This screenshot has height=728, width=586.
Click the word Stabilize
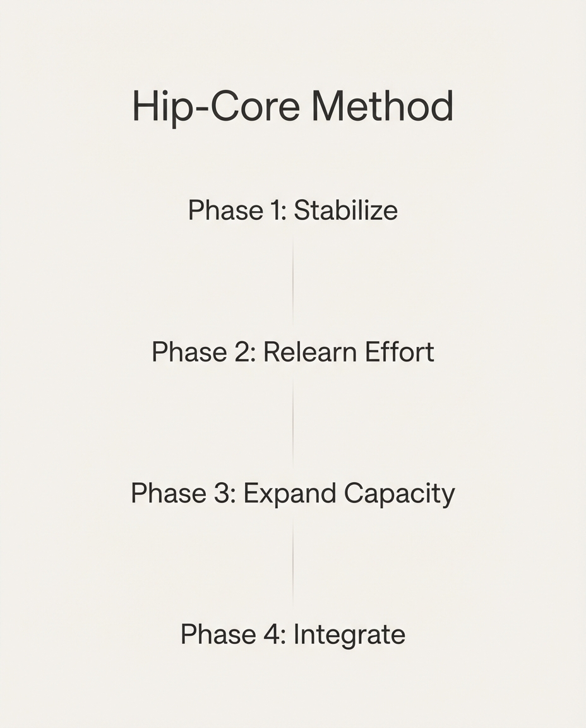pyautogui.click(x=345, y=210)
